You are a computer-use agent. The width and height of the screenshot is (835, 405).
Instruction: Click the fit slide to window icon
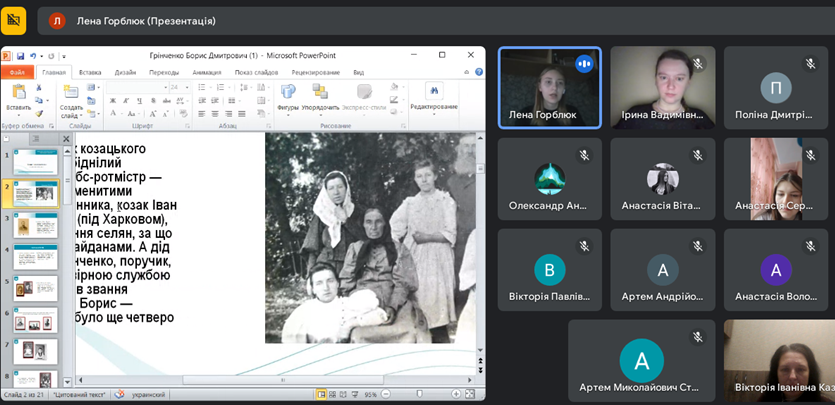[x=471, y=395]
